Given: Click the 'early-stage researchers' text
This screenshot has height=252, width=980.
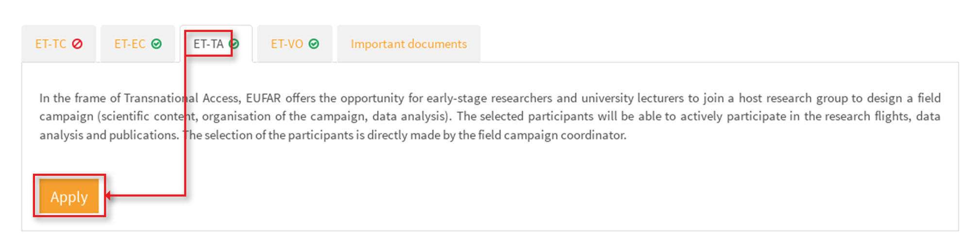Looking at the screenshot, I should [489, 98].
